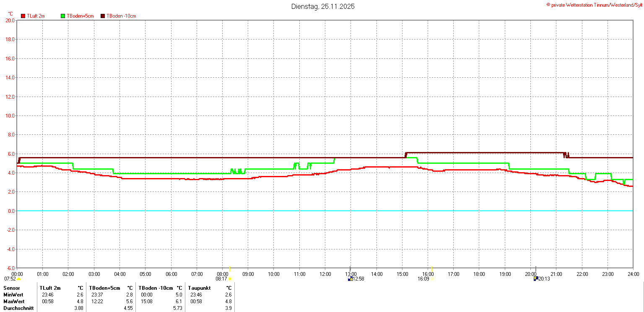Image resolution: width=644 pixels, height=312 pixels.
Task: Click the green TBoden+5cm legend square
Action: click(x=63, y=16)
